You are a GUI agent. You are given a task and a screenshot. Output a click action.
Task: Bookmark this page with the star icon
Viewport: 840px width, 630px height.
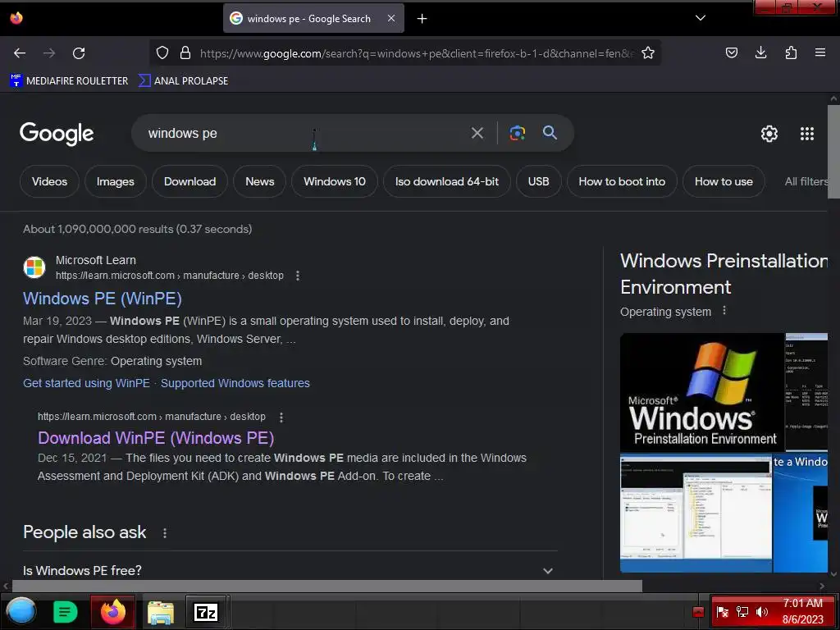click(x=648, y=52)
